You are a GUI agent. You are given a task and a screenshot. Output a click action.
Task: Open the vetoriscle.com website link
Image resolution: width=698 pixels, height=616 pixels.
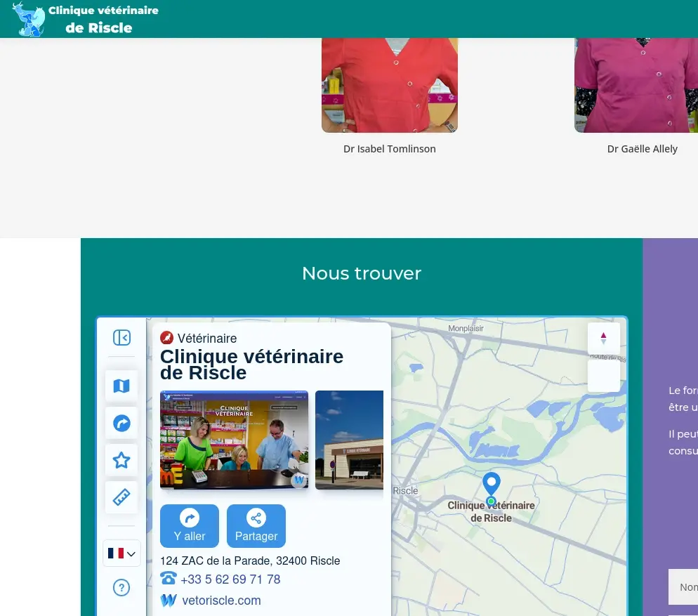pyautogui.click(x=221, y=601)
